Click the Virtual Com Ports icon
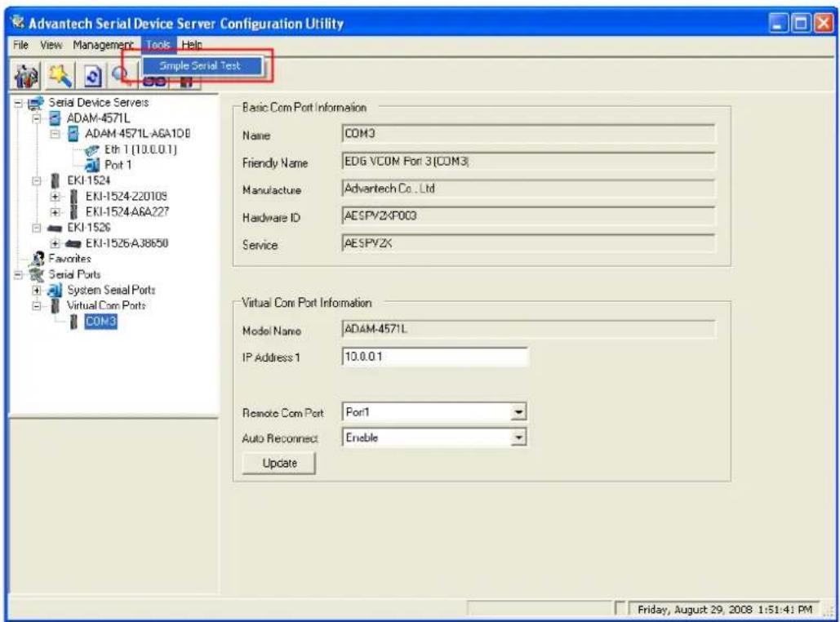Screen dimensions: 840x622 point(55,306)
